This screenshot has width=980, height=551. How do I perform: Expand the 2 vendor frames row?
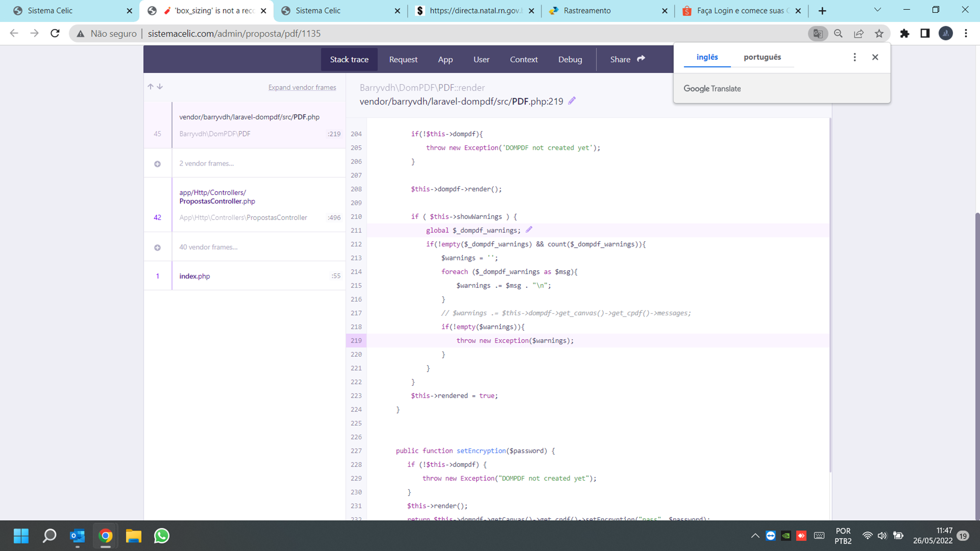244,163
